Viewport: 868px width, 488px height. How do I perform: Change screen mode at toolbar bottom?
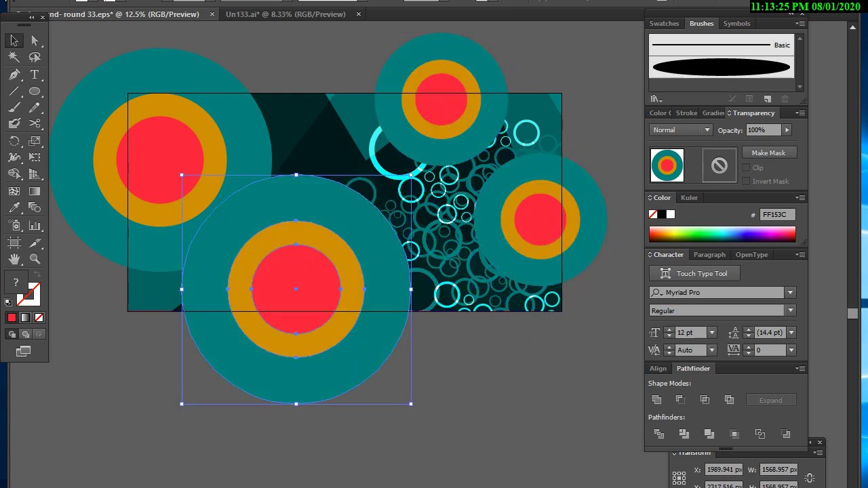point(24,350)
